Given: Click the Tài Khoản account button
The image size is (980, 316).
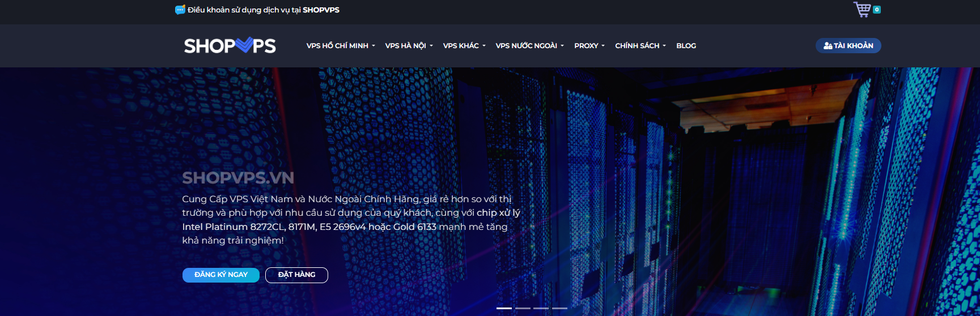Looking at the screenshot, I should coord(848,46).
